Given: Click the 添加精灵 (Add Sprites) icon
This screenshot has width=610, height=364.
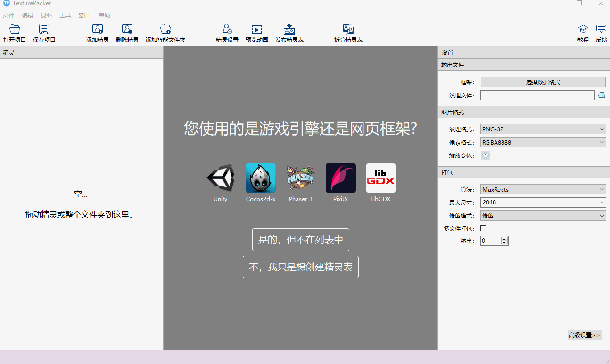Looking at the screenshot, I should (98, 29).
